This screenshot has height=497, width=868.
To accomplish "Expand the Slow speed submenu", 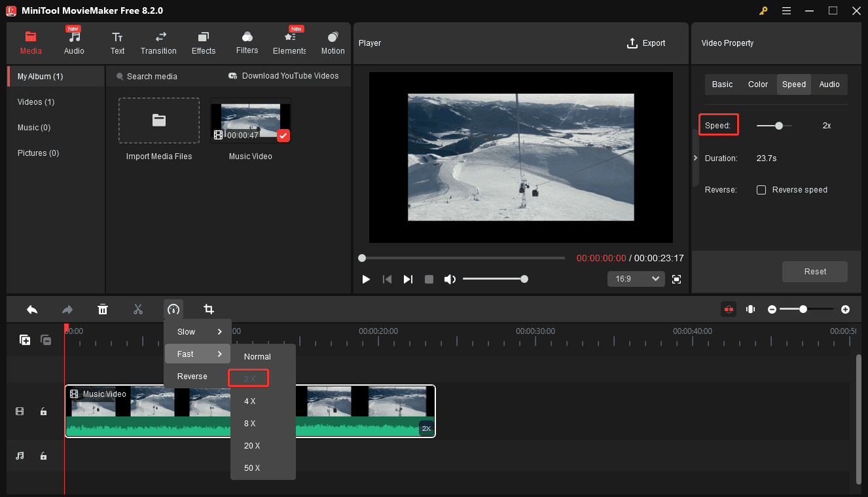I will 198,332.
